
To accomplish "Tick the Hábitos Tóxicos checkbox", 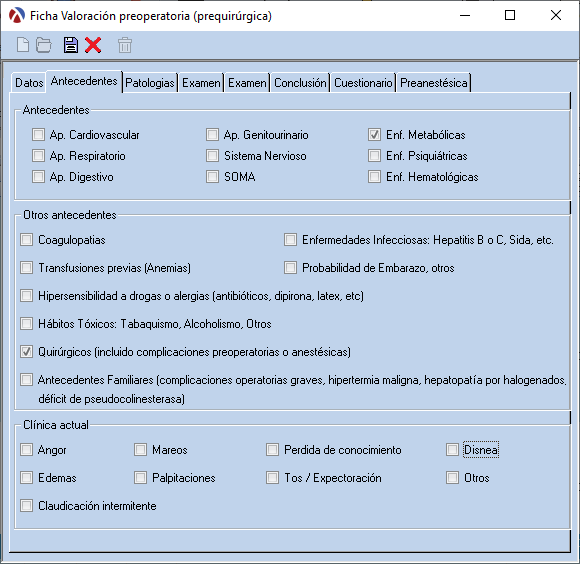I will point(27,324).
